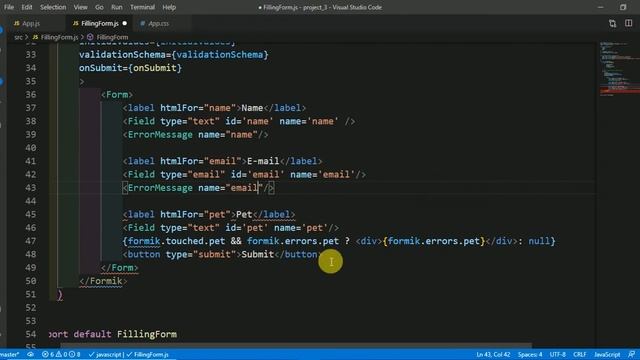Click unsaved-changes dot on FillingForm.js tab

[x=124, y=24]
